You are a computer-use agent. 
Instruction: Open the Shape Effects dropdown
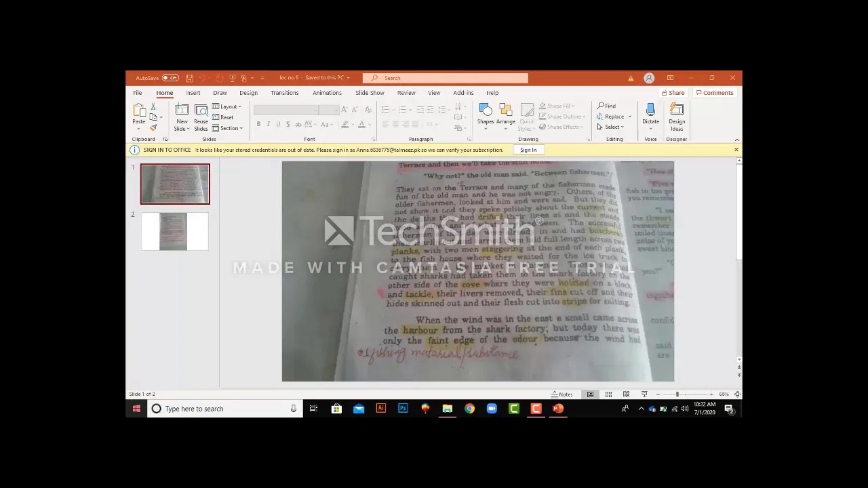[561, 127]
